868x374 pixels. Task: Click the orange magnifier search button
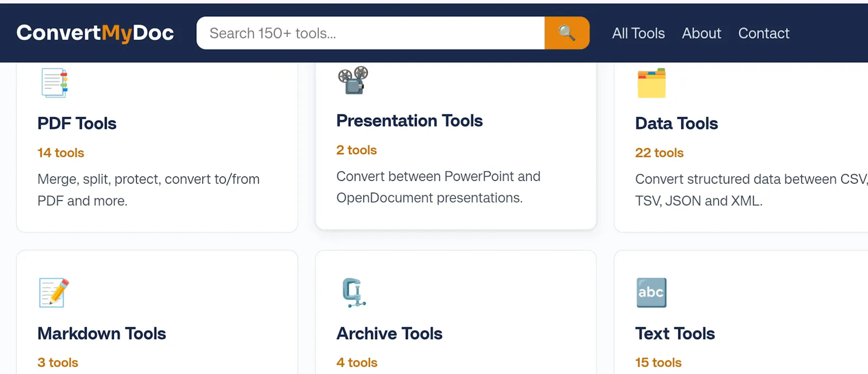pyautogui.click(x=567, y=33)
